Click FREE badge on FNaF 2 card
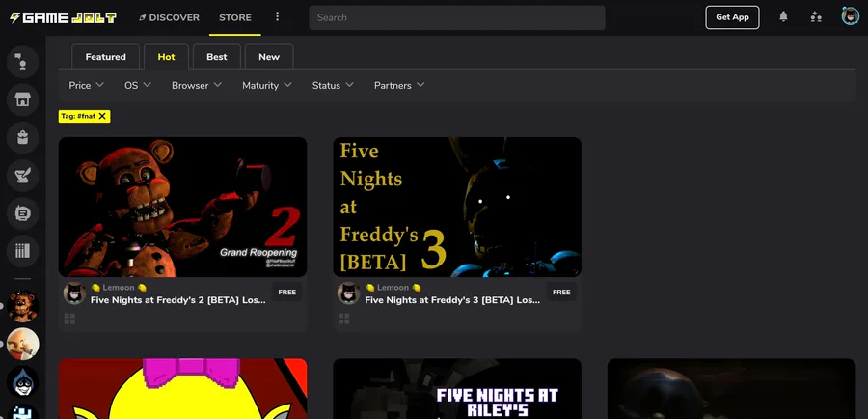Viewport: 868px width, 419px height. pos(286,293)
